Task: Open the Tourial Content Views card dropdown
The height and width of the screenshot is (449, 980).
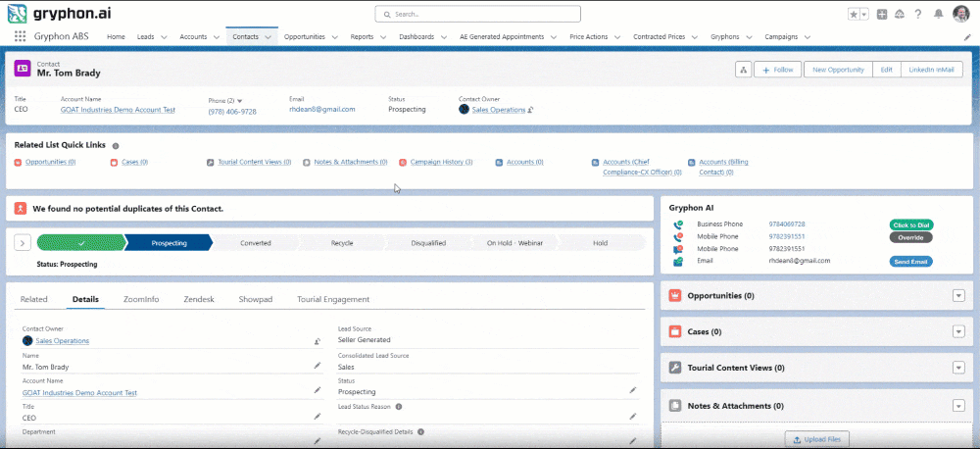Action: [x=958, y=368]
